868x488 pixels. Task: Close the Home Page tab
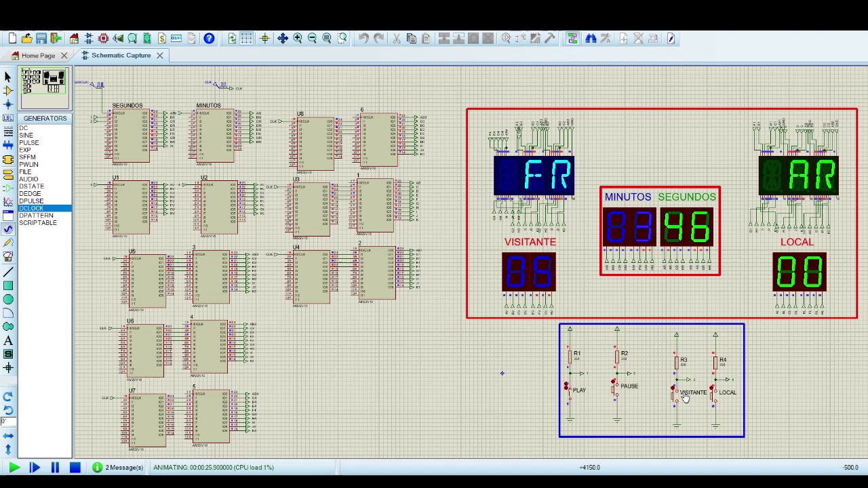pyautogui.click(x=64, y=56)
